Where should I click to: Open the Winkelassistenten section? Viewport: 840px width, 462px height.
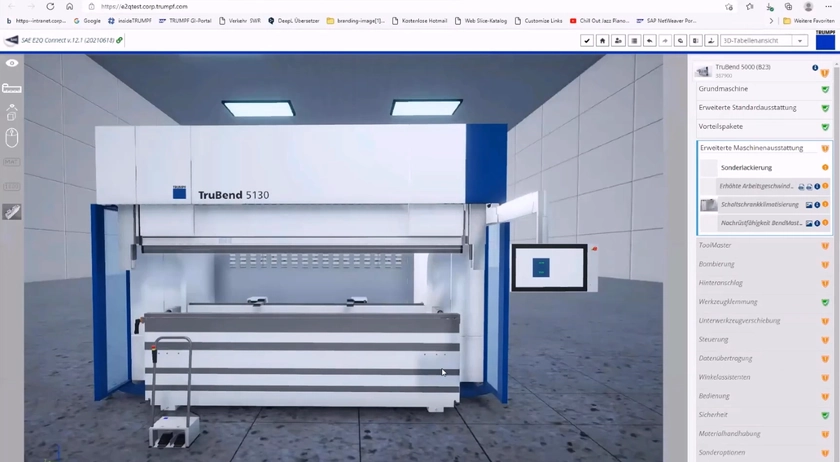coord(763,377)
